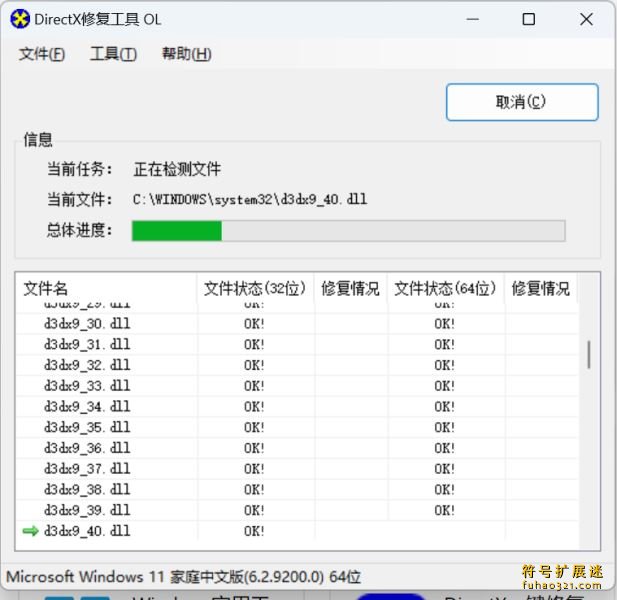Click 32-bit OK! status of d3dx9_40.dll
Image resolution: width=617 pixels, height=600 pixels.
254,531
